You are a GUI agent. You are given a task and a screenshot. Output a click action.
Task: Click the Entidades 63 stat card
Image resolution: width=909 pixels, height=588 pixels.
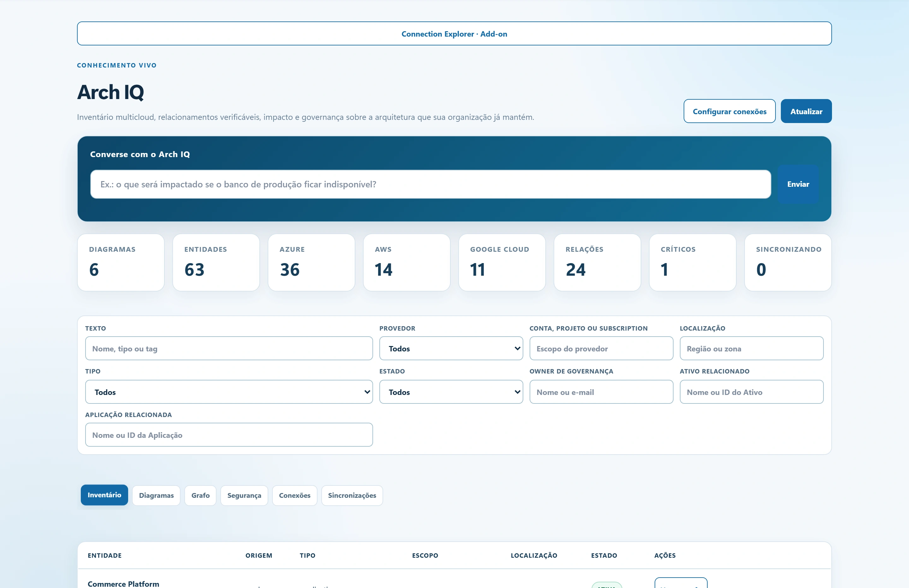click(216, 263)
